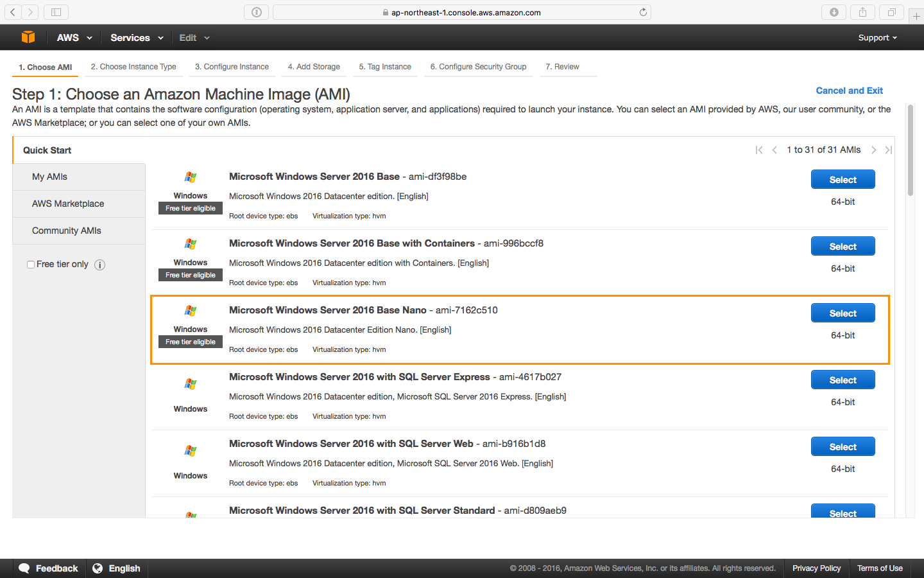924x578 pixels.
Task: Open a new tab with the plus icon
Action: (916, 16)
